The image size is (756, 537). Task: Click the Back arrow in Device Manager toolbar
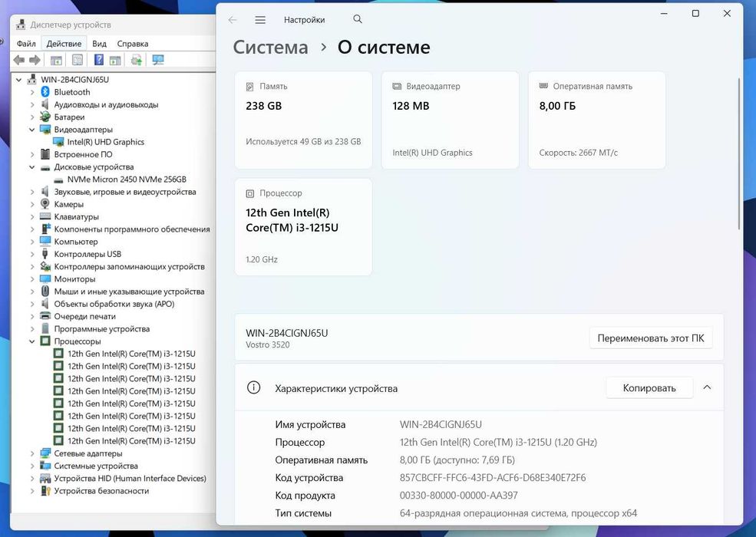[18, 60]
